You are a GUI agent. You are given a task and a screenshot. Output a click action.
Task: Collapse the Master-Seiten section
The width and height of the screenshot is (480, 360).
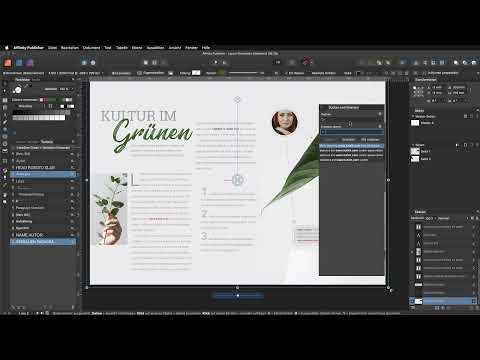coord(413,116)
